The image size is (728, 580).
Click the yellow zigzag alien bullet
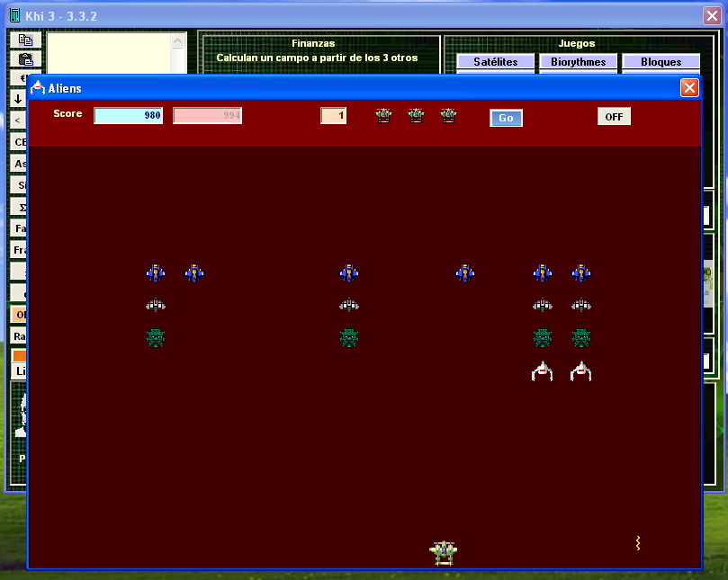pyautogui.click(x=638, y=543)
